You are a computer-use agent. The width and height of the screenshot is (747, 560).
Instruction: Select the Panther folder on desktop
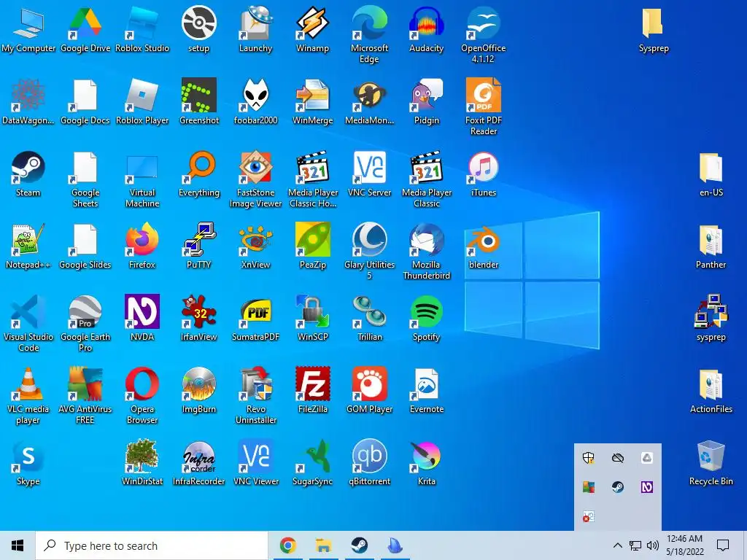click(711, 246)
